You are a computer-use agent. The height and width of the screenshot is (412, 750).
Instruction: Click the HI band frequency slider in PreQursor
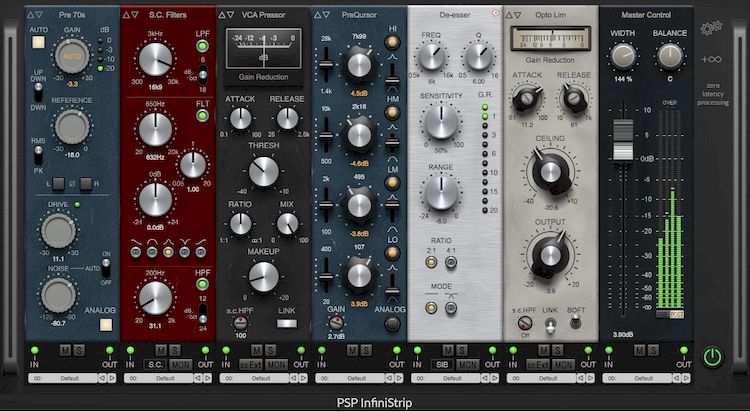tap(326, 65)
